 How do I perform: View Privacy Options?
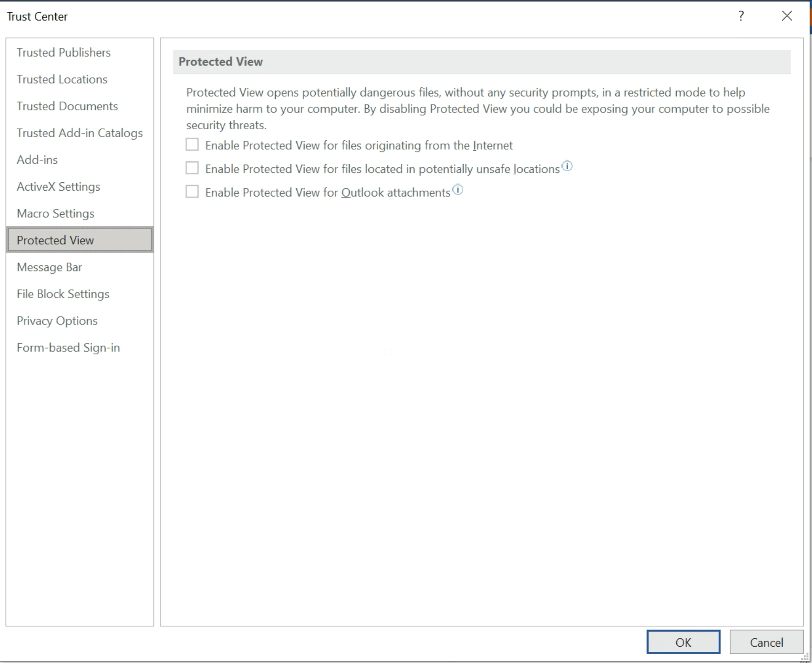coord(80,321)
